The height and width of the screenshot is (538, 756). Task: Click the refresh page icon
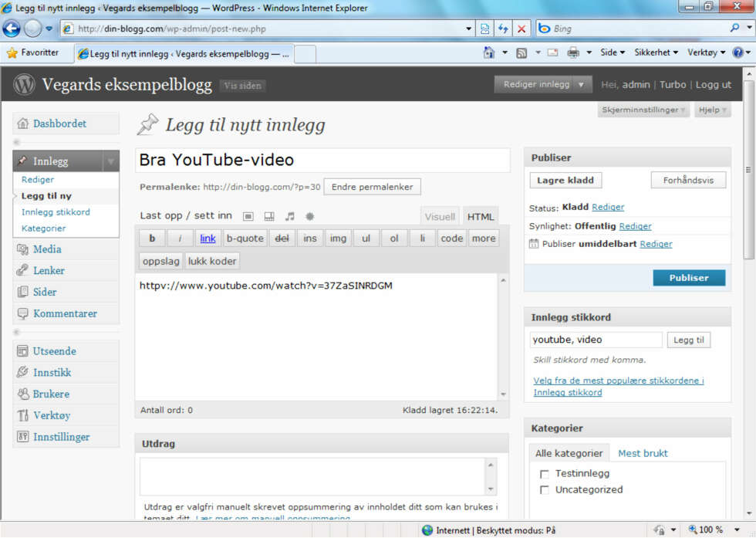[x=503, y=29]
